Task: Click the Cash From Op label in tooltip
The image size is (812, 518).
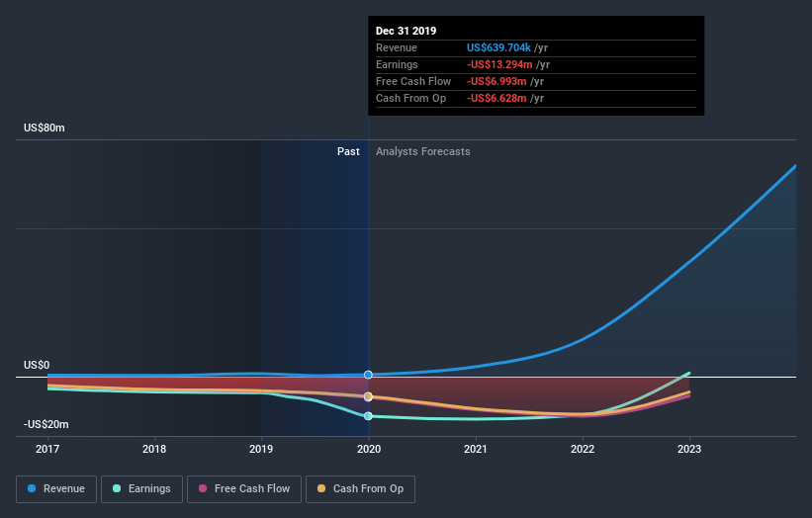Action: (x=410, y=98)
